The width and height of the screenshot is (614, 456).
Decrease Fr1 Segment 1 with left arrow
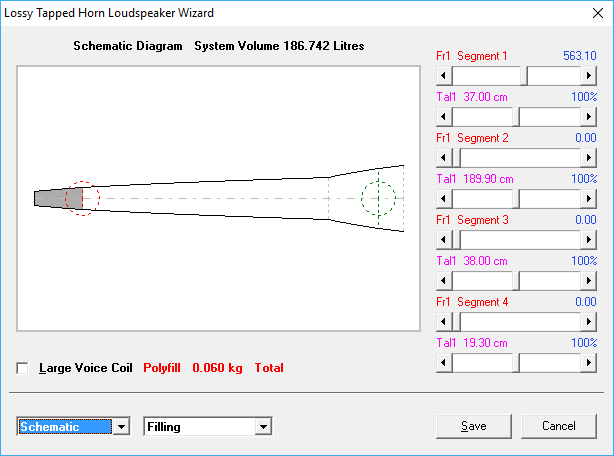point(444,76)
